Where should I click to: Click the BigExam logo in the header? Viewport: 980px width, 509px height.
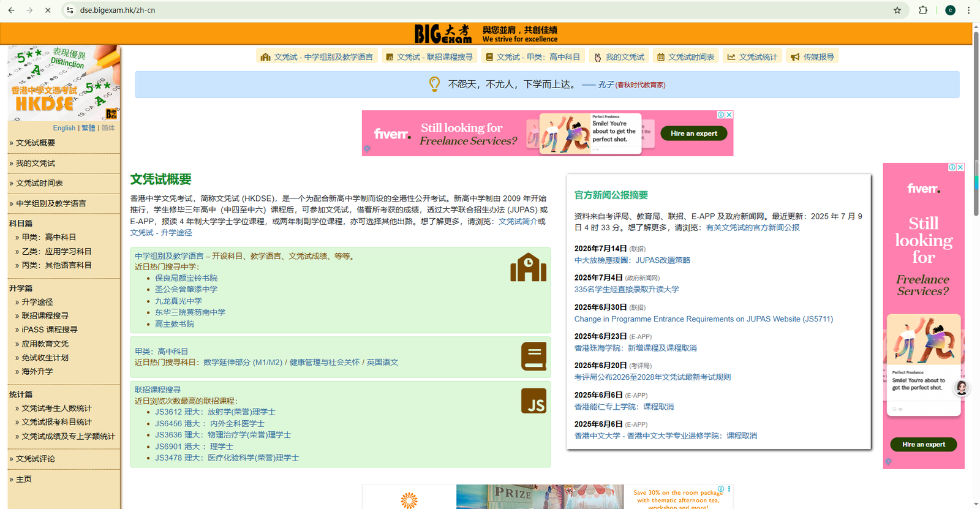coord(443,34)
